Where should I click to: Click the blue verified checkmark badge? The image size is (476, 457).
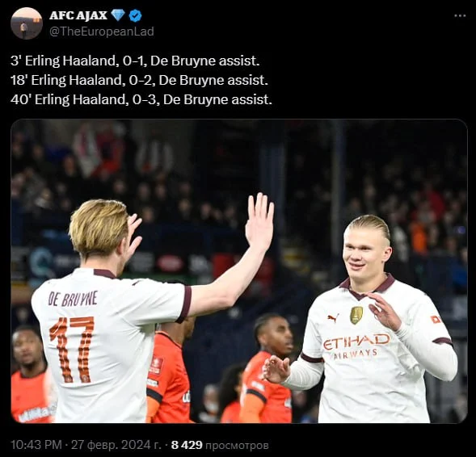(x=135, y=15)
